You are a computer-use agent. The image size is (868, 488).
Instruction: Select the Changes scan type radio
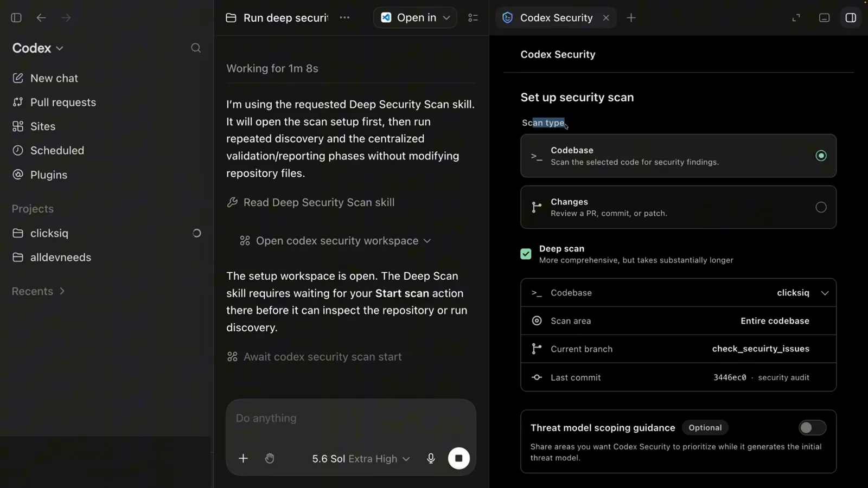tap(821, 207)
